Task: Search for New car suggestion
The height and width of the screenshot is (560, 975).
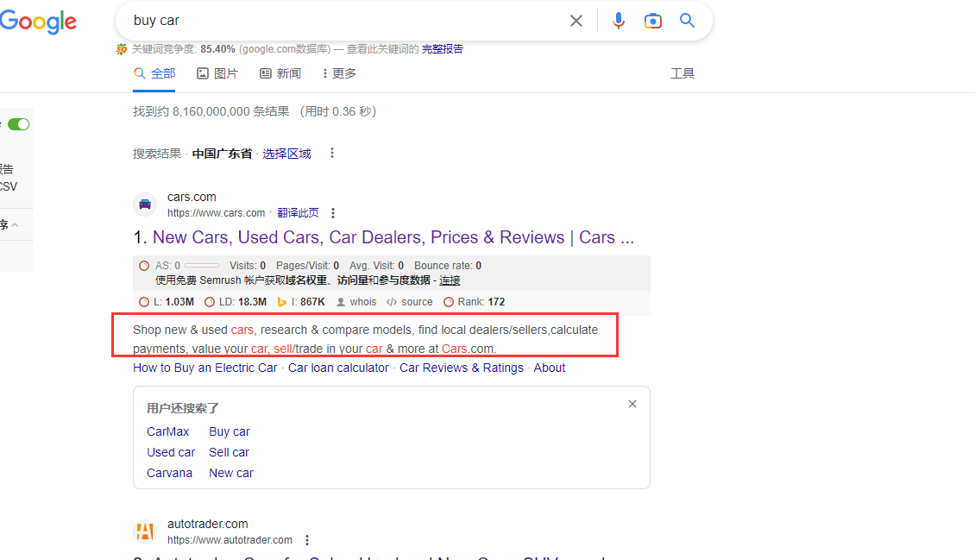Action: pos(231,473)
